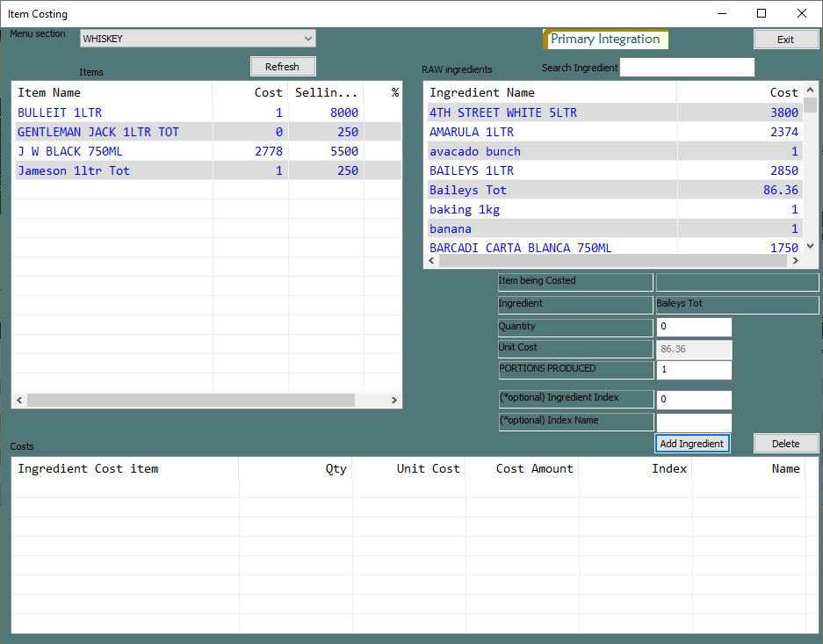The image size is (823, 644).
Task: Click the % column header
Action: coord(383,92)
